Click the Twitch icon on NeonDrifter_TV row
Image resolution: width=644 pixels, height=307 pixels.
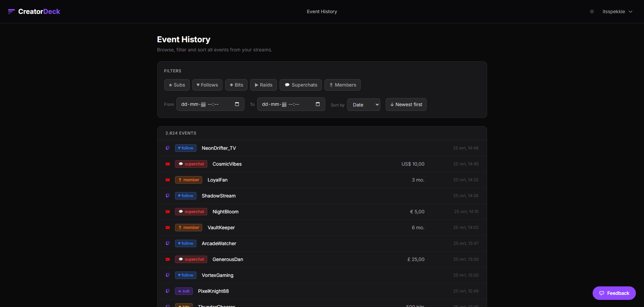pos(168,148)
